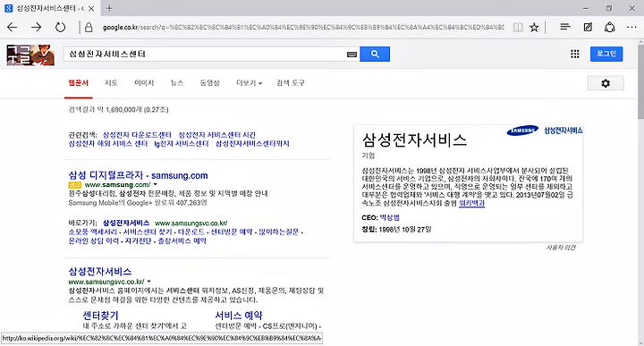Expand arrow next to www.samsung.com/ URL
The height and width of the screenshot is (346, 644).
pyautogui.click(x=156, y=185)
